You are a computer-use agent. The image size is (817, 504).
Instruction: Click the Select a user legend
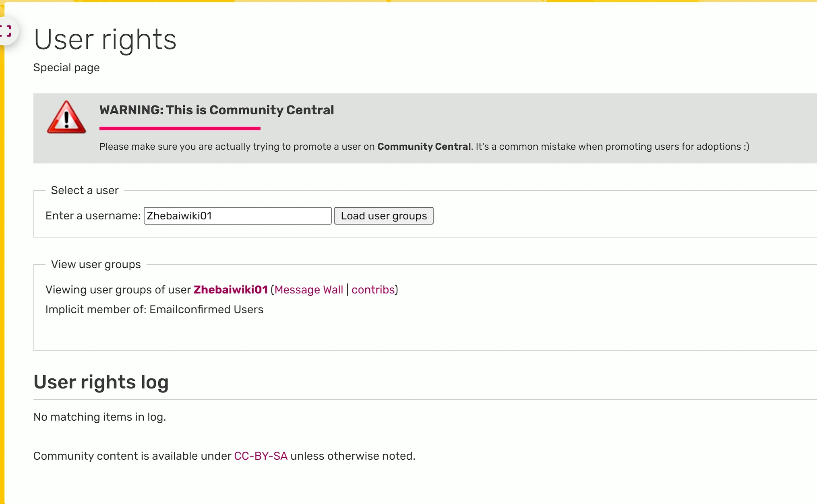coord(85,190)
